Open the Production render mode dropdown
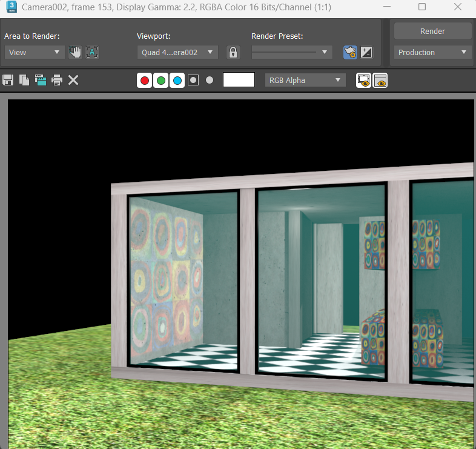The width and height of the screenshot is (476, 449). (x=432, y=52)
